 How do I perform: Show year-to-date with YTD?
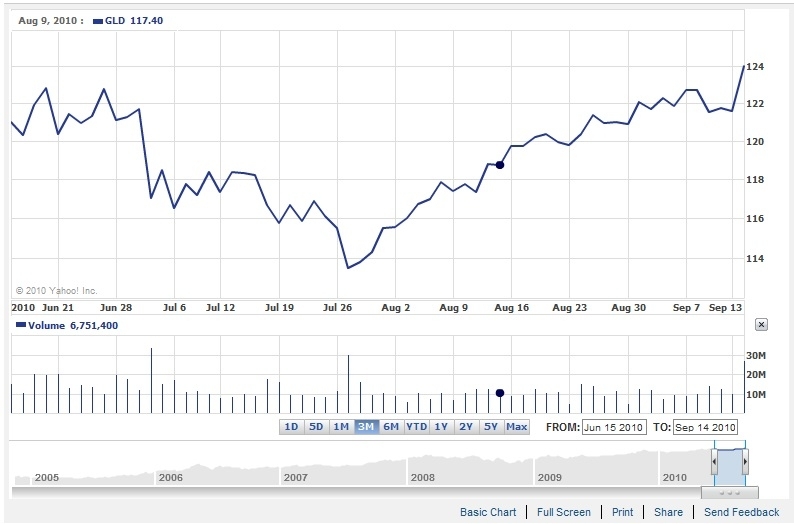click(417, 427)
